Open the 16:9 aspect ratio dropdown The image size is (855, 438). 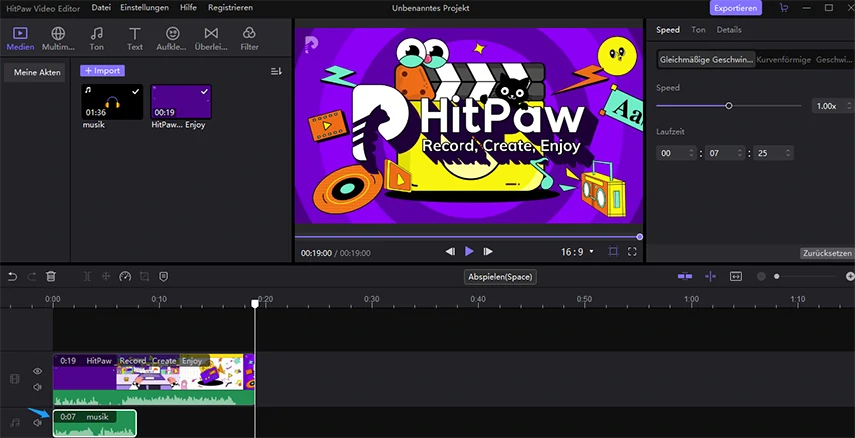pyautogui.click(x=576, y=251)
